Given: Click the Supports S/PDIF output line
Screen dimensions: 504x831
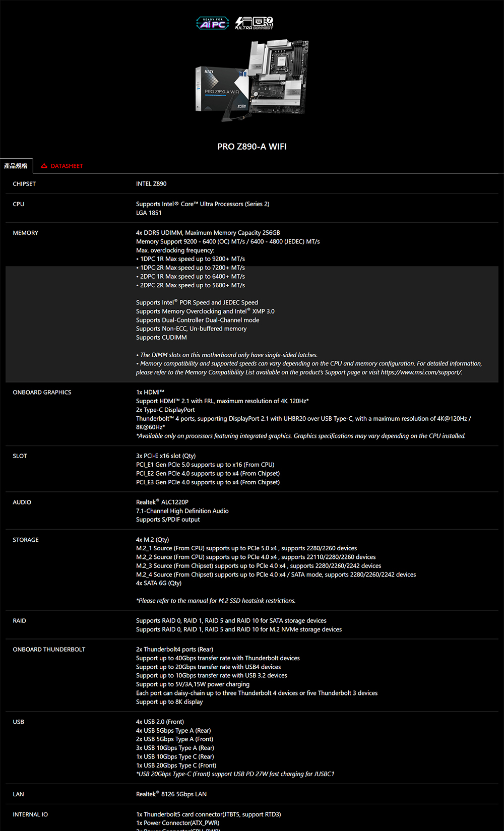Looking at the screenshot, I should click(168, 520).
